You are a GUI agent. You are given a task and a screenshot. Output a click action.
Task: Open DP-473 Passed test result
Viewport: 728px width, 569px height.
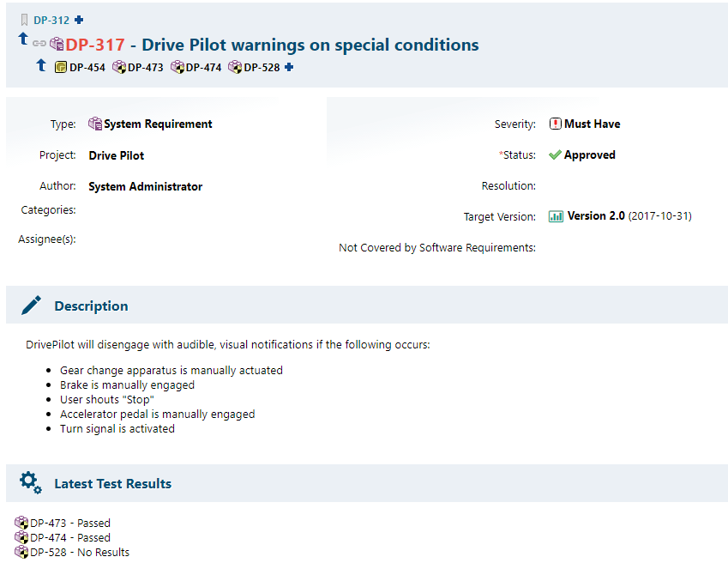click(69, 523)
